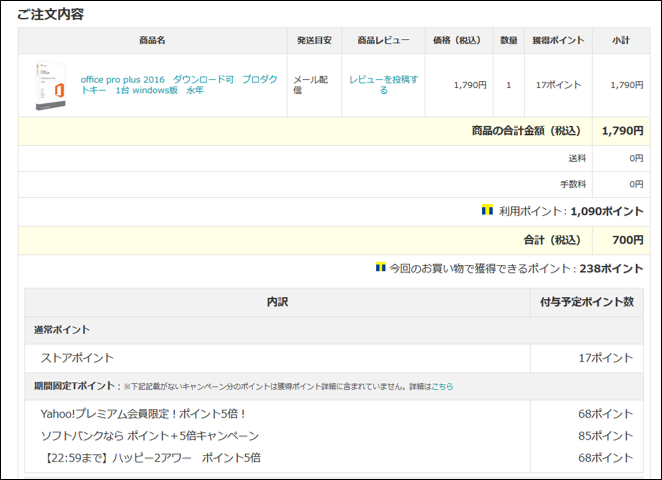Select the 85ポイント value

[x=605, y=436]
